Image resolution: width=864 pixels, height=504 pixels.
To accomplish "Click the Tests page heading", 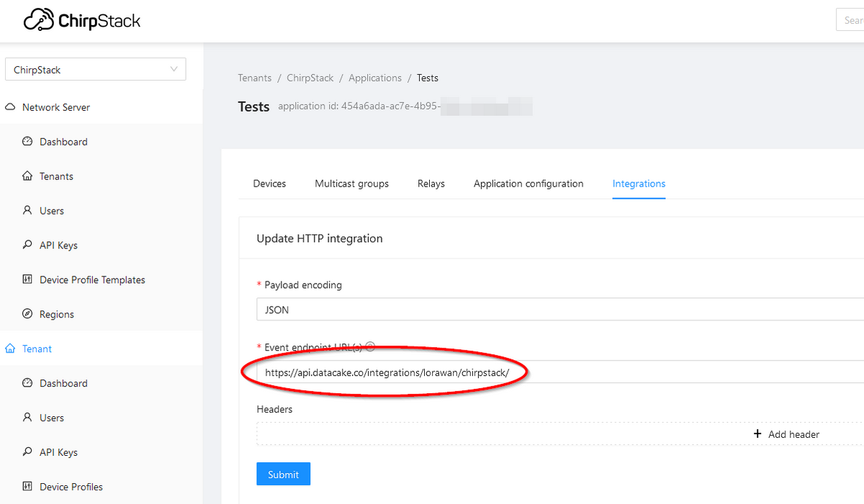I will [x=253, y=107].
